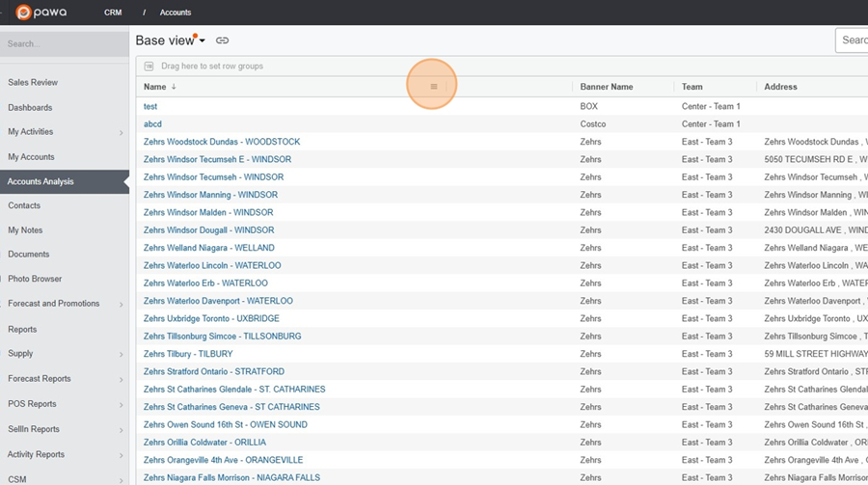Open Zehrs Uxbridge Toronto - UXBRIDGE

211,319
